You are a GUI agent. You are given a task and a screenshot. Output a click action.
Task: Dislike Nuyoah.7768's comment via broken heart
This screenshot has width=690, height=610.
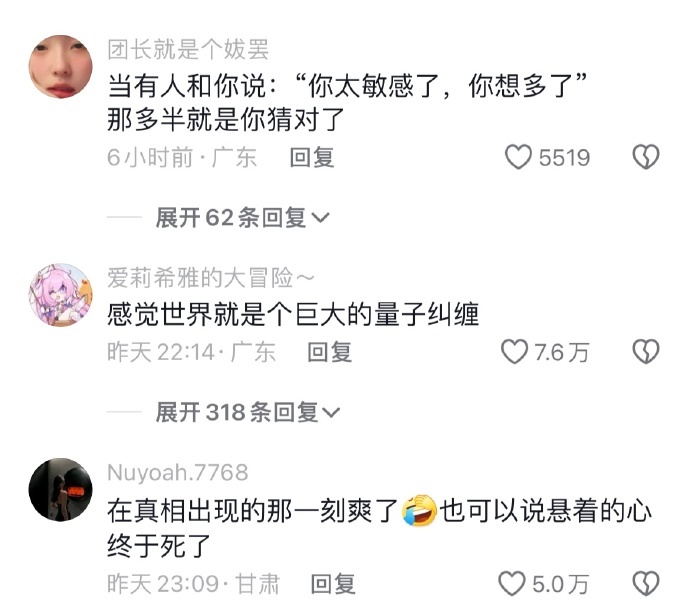point(646,584)
